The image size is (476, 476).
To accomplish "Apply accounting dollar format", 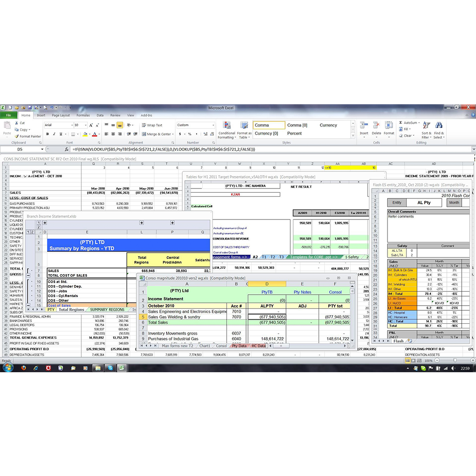I will click(x=180, y=134).
